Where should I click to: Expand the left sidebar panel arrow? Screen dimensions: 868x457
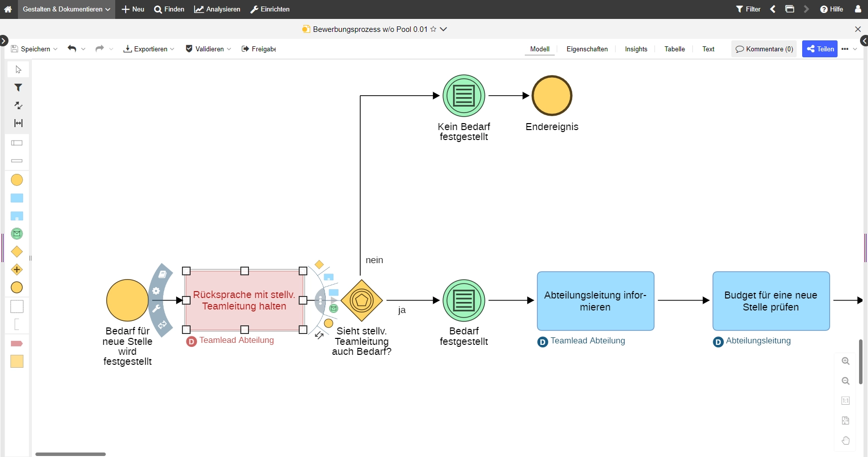tap(3, 41)
